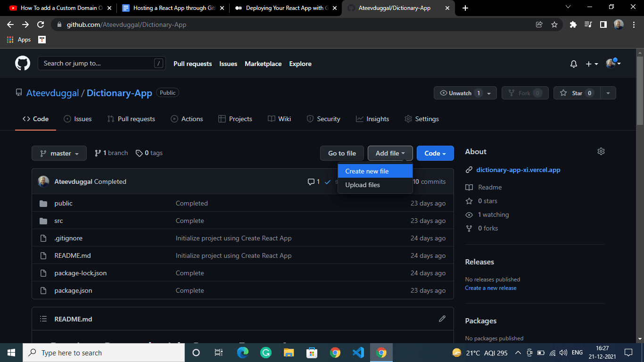View the 10 commits history
644x362 pixels.
click(429, 181)
